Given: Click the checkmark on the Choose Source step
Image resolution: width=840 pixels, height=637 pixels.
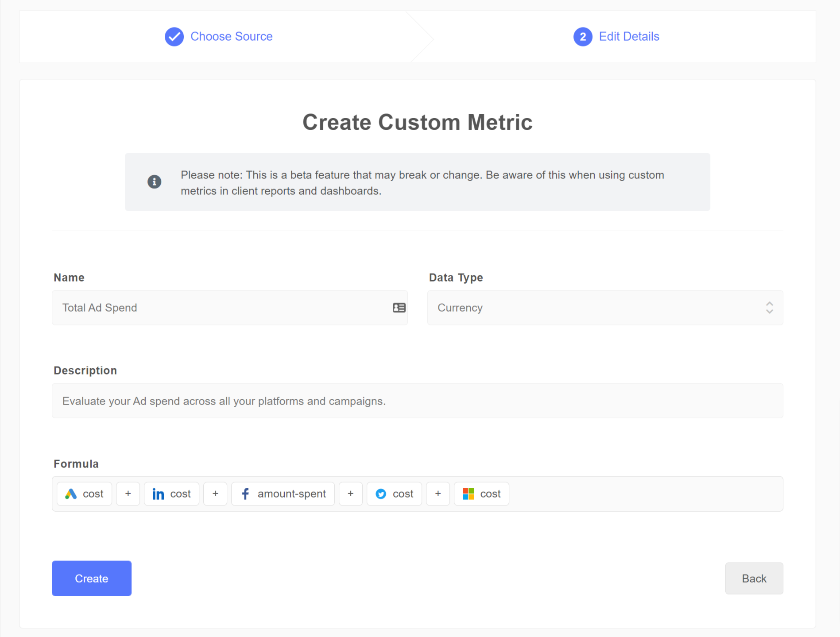Looking at the screenshot, I should [x=174, y=36].
